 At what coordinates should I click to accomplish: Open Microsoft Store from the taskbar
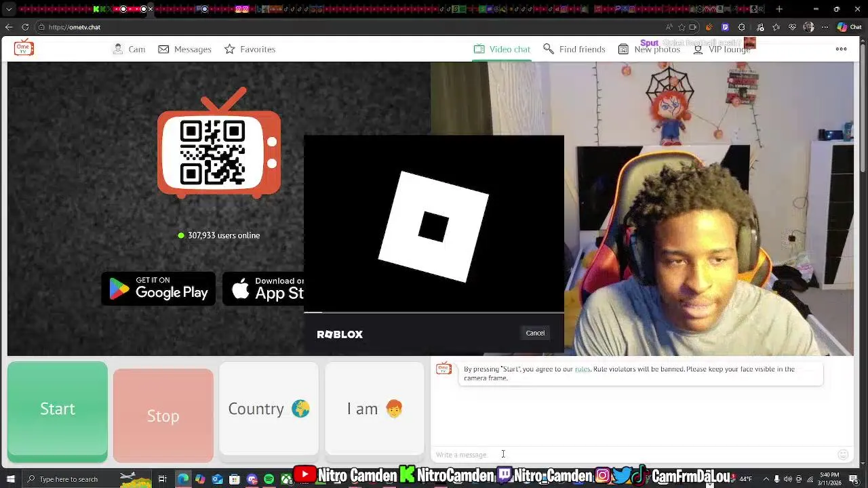point(234,479)
